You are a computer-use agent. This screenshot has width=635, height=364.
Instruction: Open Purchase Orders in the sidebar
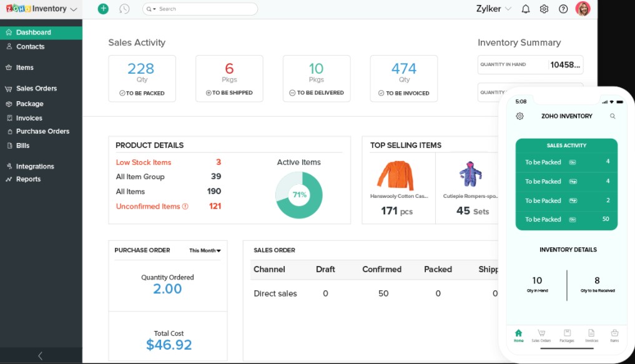[41, 131]
